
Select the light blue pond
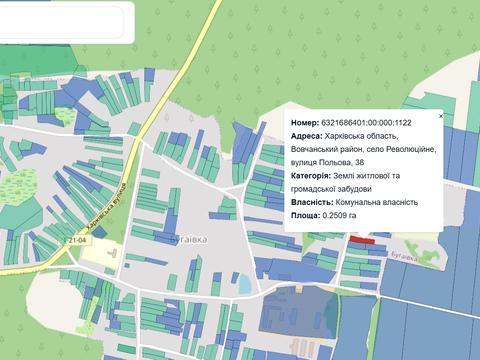(245, 284)
